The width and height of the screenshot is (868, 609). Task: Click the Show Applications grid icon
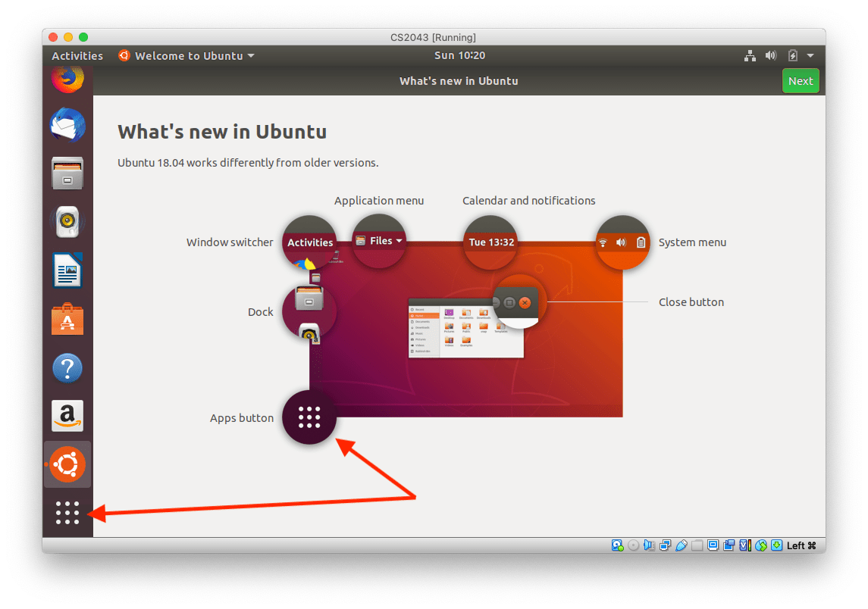67,513
